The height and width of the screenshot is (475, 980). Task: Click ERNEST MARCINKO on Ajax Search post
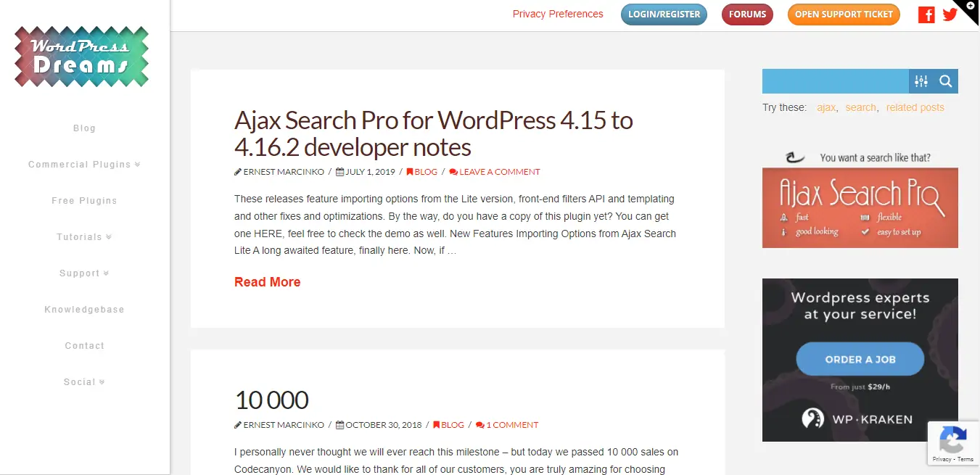(279, 172)
